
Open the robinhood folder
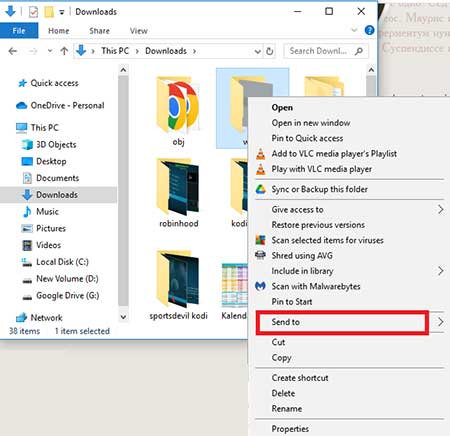pyautogui.click(x=178, y=193)
